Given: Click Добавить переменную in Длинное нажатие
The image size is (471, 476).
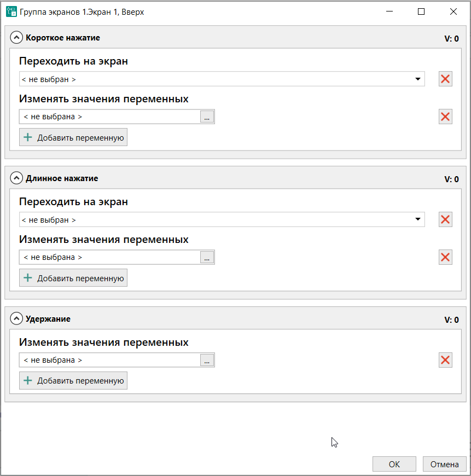Looking at the screenshot, I should coord(73,278).
